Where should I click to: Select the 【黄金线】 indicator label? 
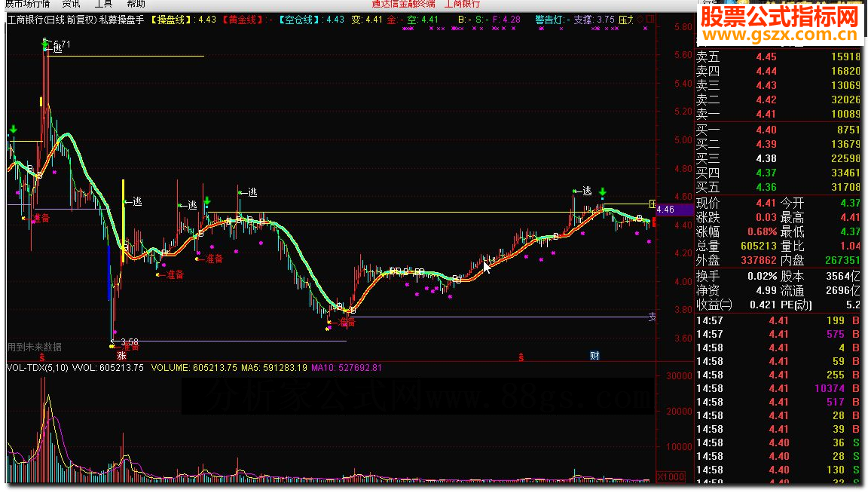243,20
